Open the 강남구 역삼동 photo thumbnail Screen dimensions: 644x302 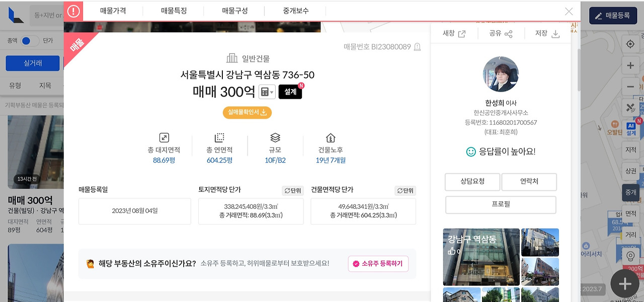click(x=481, y=257)
